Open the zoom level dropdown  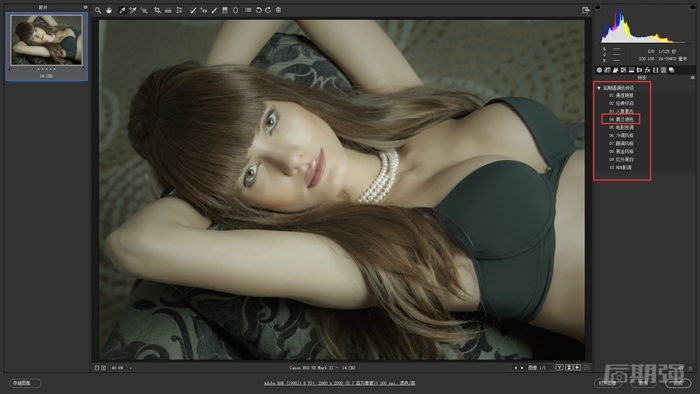point(130,368)
